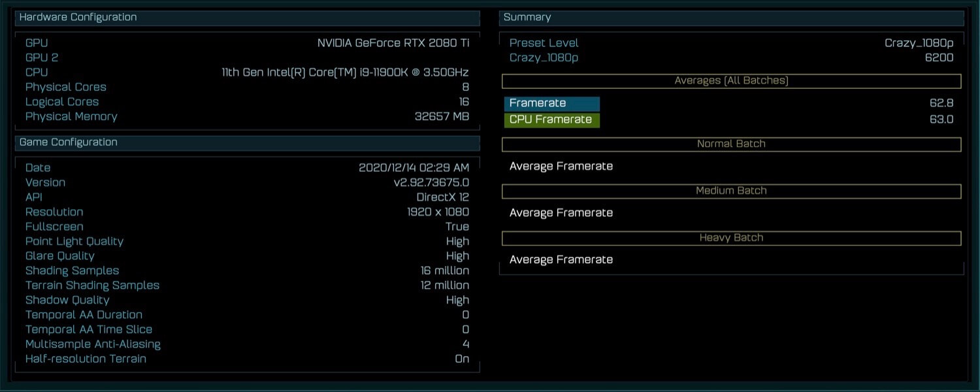Click the 62.8 framerate value
The image size is (980, 392).
coord(942,103)
